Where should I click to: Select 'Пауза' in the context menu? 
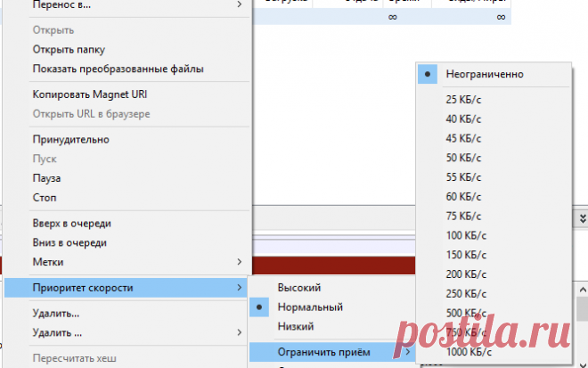[x=127, y=178]
